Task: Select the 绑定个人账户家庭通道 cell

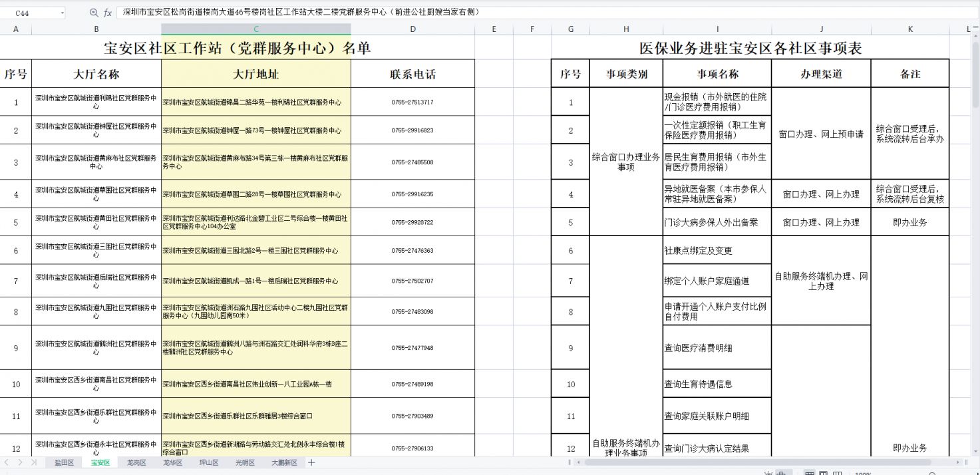Action: 717,281
